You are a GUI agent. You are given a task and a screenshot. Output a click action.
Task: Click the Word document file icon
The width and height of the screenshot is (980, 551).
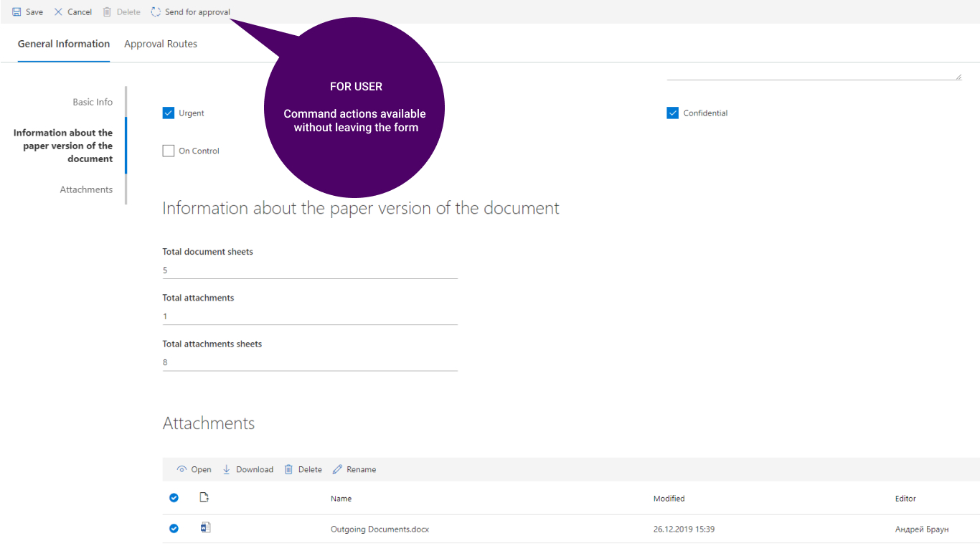point(205,528)
